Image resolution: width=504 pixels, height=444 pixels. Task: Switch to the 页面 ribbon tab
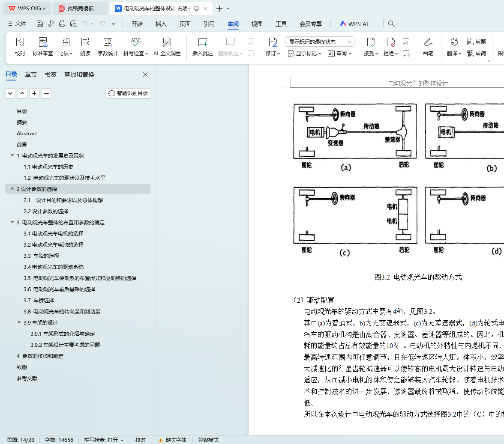[x=185, y=24]
